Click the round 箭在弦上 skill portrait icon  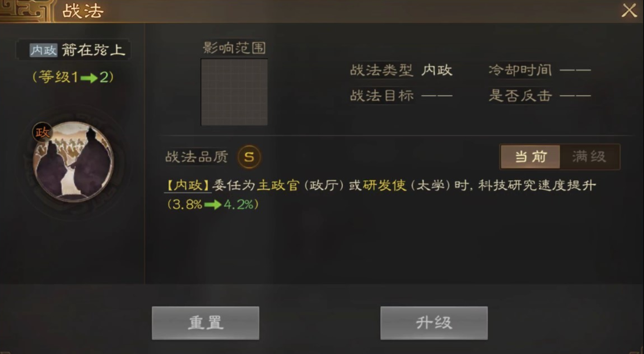(x=73, y=162)
